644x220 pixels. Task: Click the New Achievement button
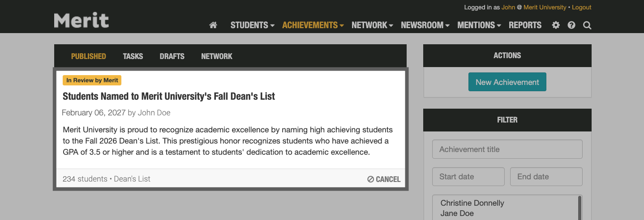point(507,82)
